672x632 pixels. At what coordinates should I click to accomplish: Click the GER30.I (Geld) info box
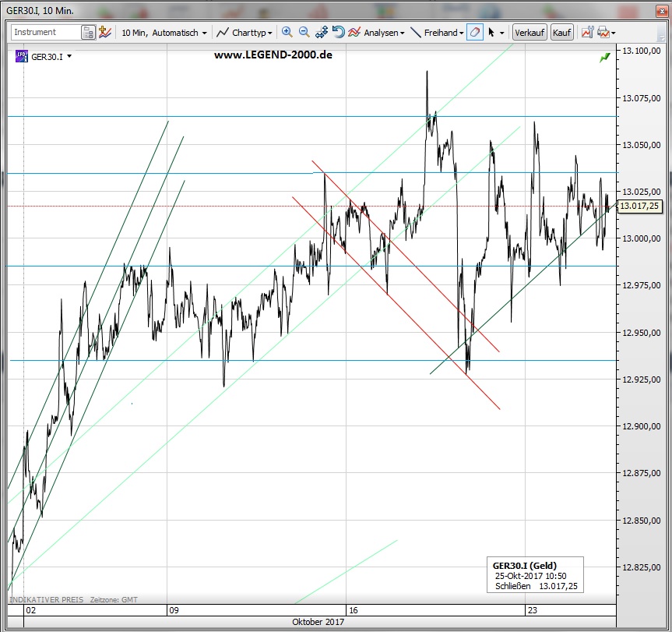coord(535,575)
